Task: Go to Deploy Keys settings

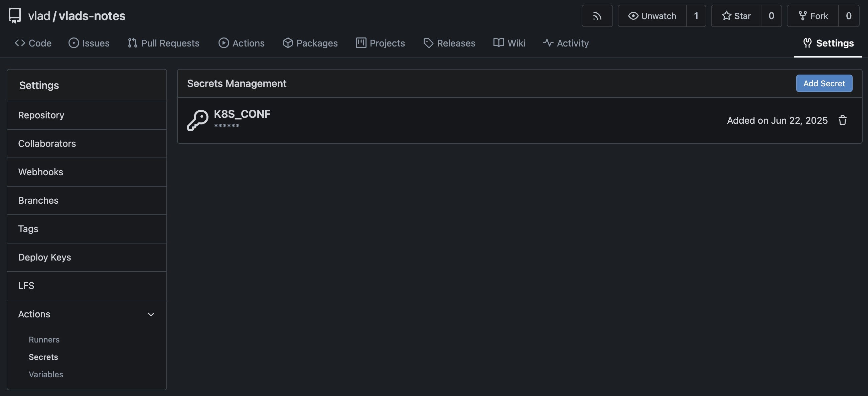Action: click(x=44, y=257)
